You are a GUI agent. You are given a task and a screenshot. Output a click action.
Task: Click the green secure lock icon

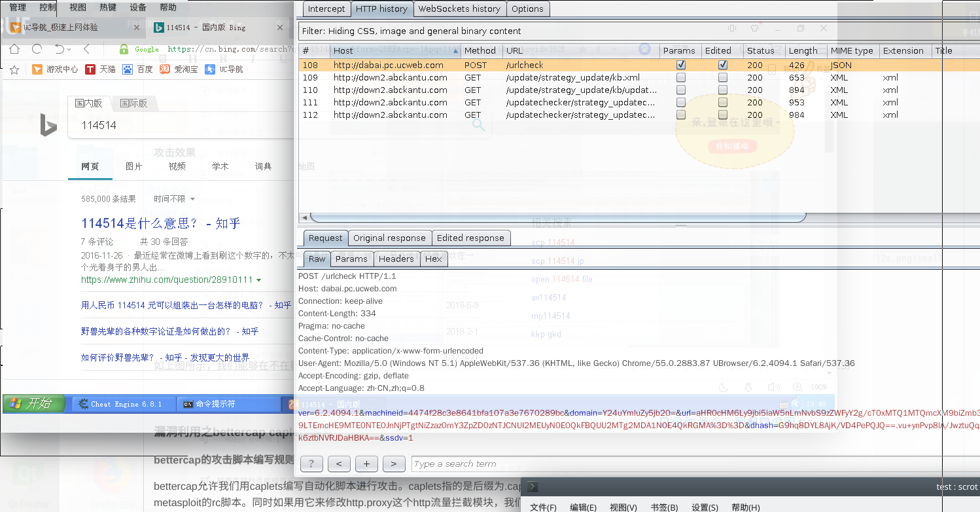coord(124,49)
